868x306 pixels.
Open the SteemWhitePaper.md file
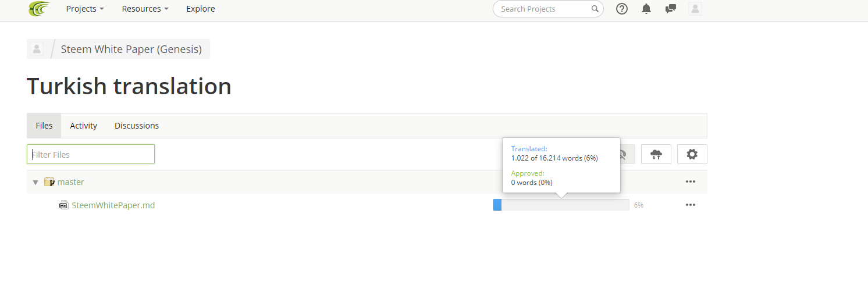pyautogui.click(x=113, y=205)
